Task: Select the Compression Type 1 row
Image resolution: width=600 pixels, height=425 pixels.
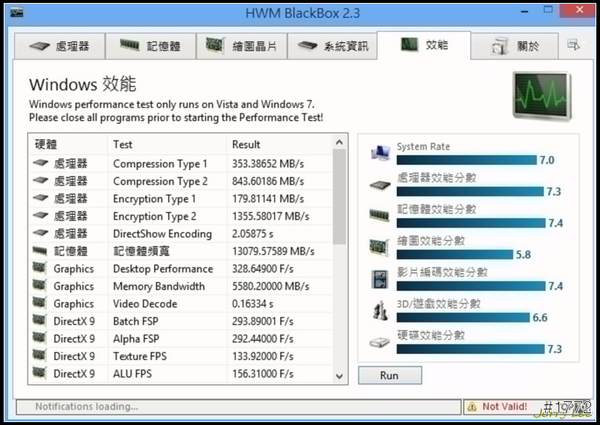Action: click(x=160, y=164)
